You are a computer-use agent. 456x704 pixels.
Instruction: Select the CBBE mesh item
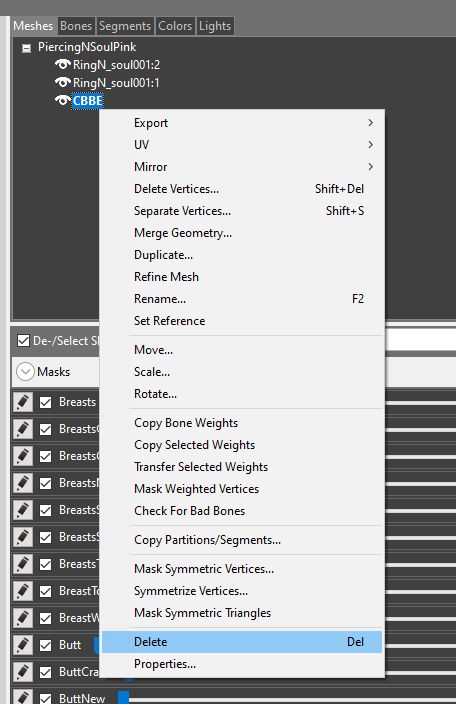click(x=88, y=101)
